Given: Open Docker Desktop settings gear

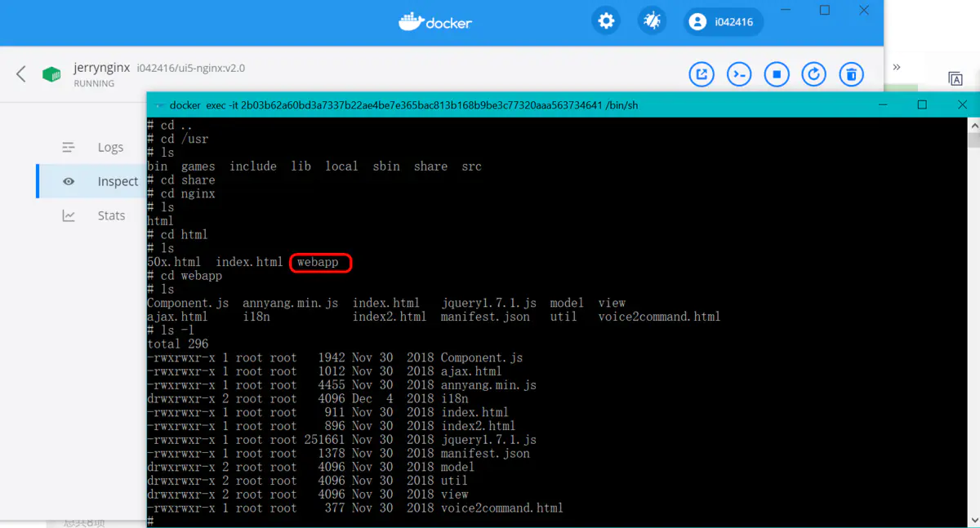Looking at the screenshot, I should pos(606,20).
